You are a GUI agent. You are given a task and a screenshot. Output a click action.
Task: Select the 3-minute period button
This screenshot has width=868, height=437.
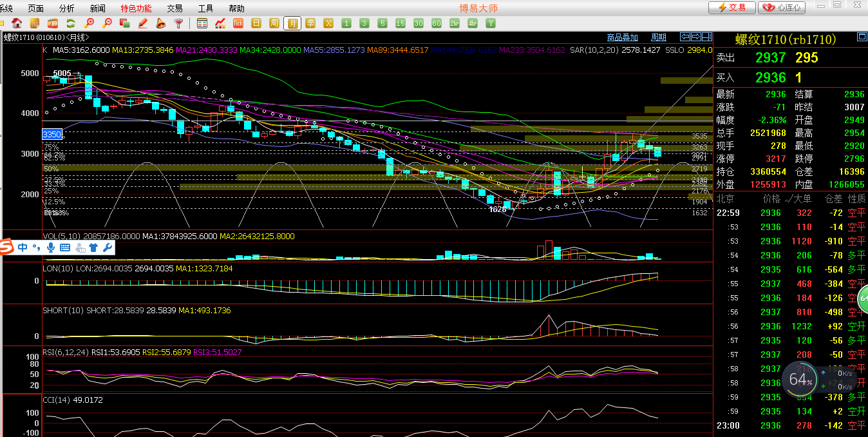[x=364, y=23]
